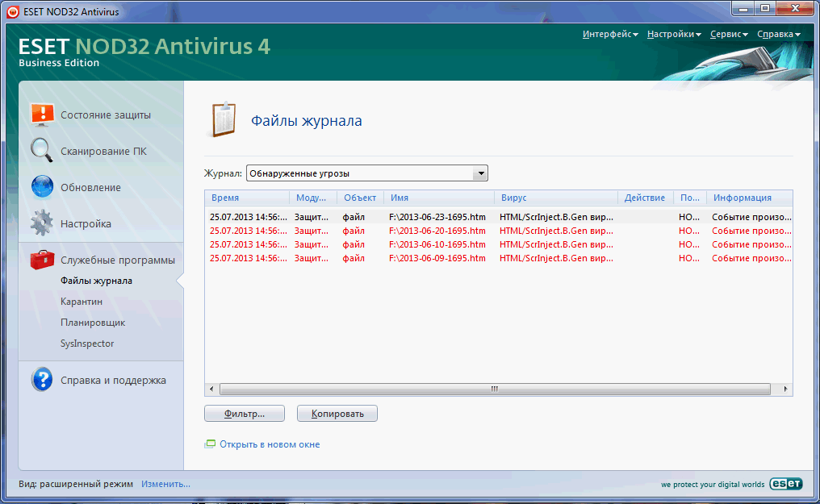Click the Изменить... view mode link

165,484
